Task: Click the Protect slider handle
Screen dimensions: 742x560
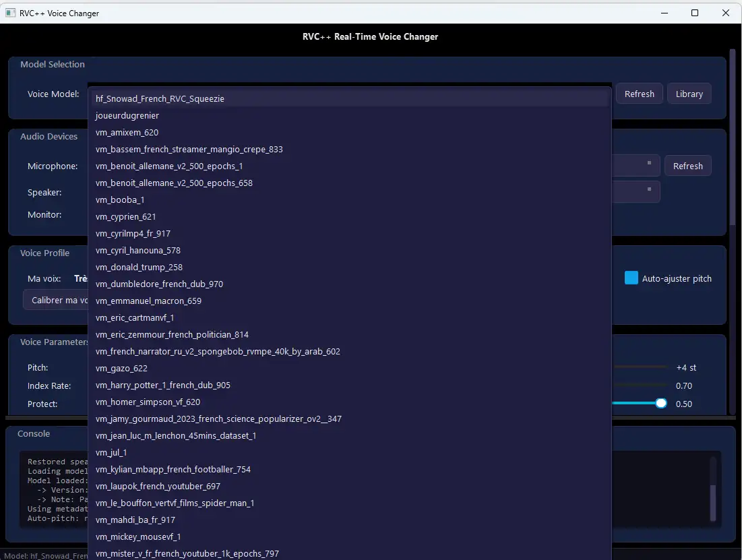Action: [661, 403]
